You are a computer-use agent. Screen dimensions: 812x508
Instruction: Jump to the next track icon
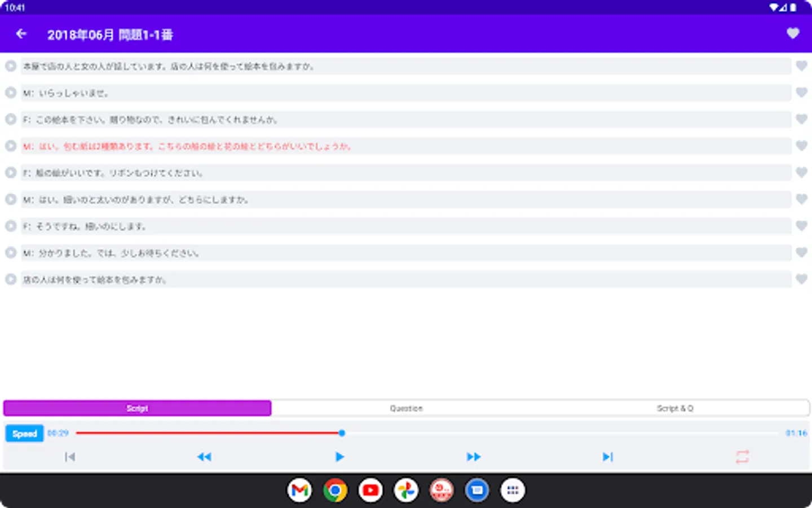pyautogui.click(x=607, y=457)
